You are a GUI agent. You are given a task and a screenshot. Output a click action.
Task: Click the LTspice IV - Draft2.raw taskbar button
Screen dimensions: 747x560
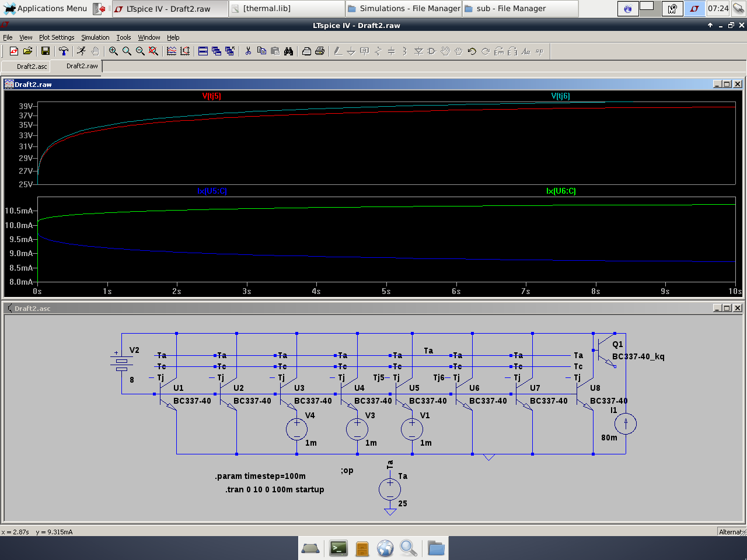click(170, 9)
